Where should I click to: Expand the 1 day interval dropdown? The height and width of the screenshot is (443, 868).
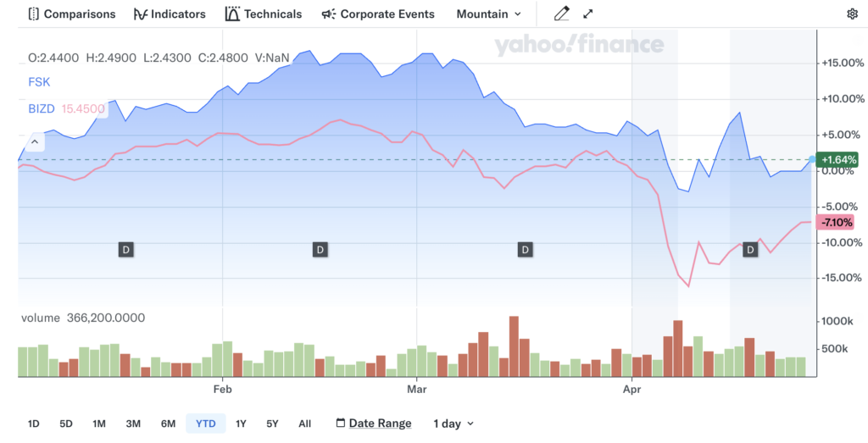pos(453,424)
